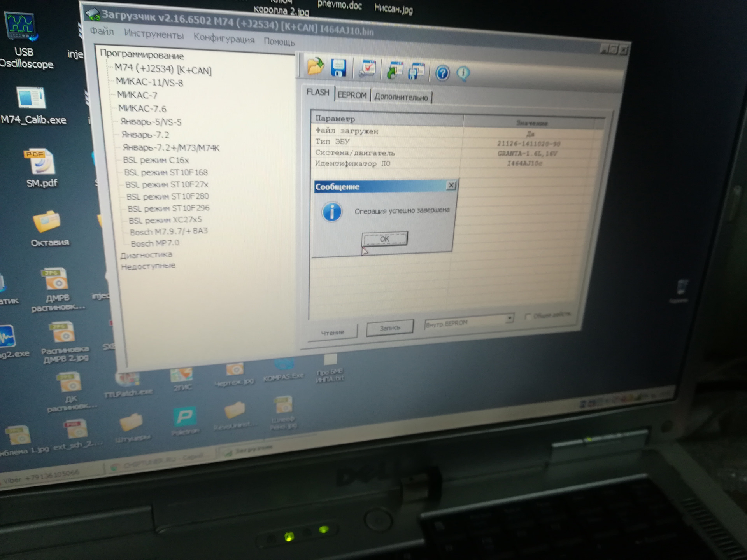Select BSL режим C16x in the tree
This screenshot has height=560, width=747.
point(156,160)
